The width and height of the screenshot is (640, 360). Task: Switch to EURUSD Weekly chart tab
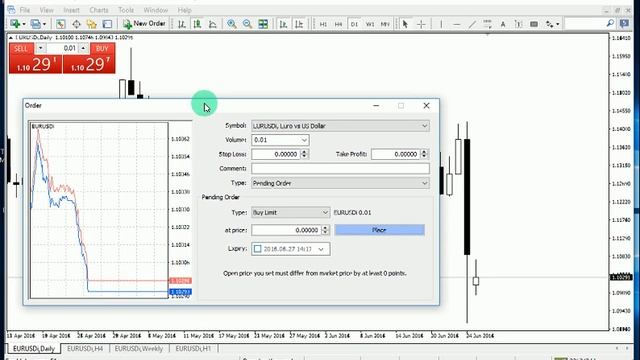tap(139, 349)
